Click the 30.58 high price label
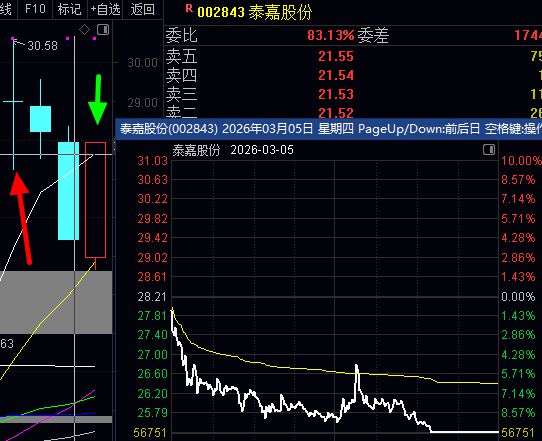The height and width of the screenshot is (441, 542). pos(43,46)
